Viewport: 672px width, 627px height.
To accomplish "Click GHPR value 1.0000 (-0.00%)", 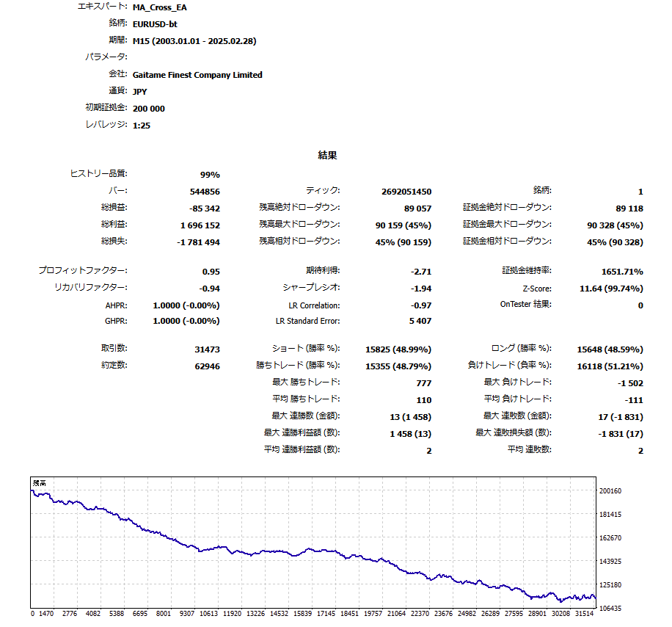I will [186, 321].
